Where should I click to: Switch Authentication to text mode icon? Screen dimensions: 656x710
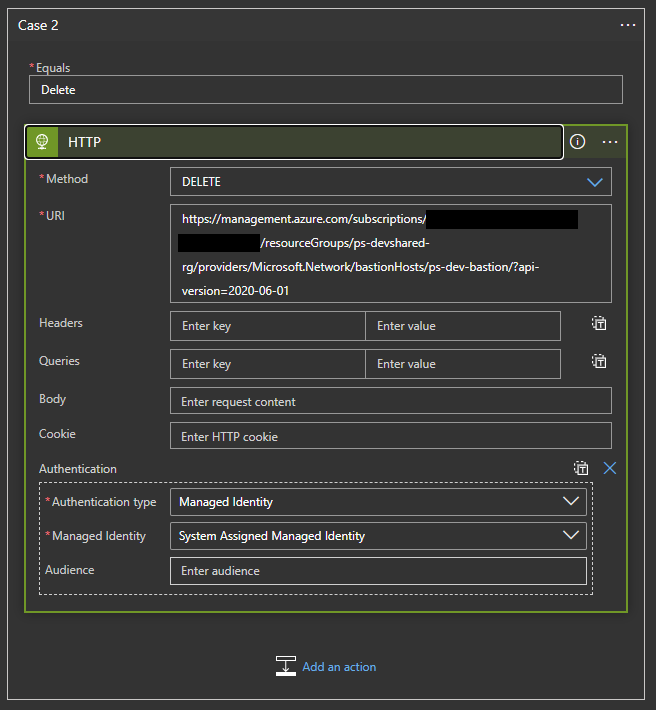tap(581, 468)
